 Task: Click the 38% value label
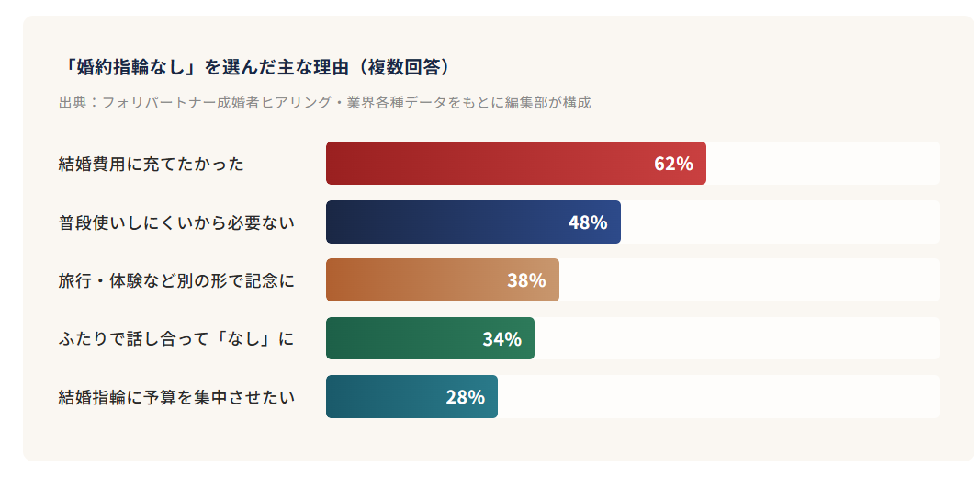coord(526,280)
